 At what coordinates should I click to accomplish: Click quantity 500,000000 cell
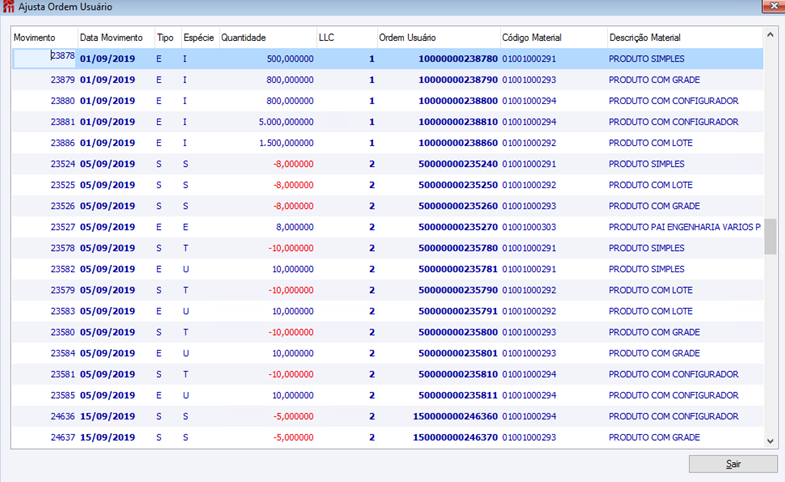pyautogui.click(x=290, y=59)
